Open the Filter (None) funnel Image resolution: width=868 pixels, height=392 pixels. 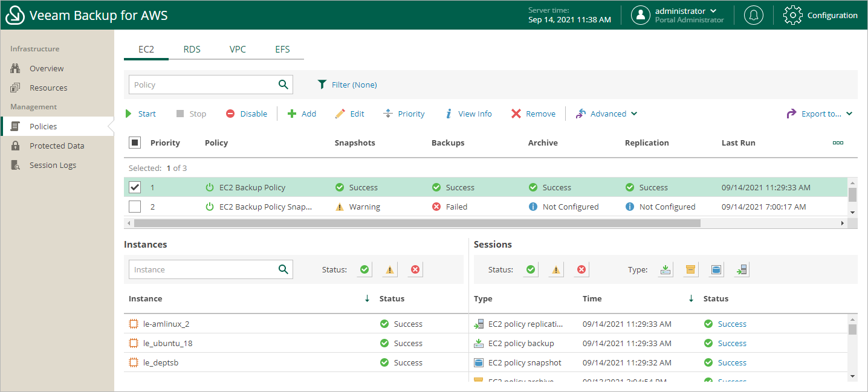[348, 85]
